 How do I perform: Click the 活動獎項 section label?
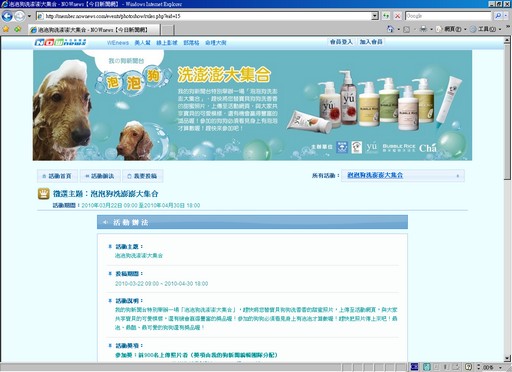pos(129,346)
